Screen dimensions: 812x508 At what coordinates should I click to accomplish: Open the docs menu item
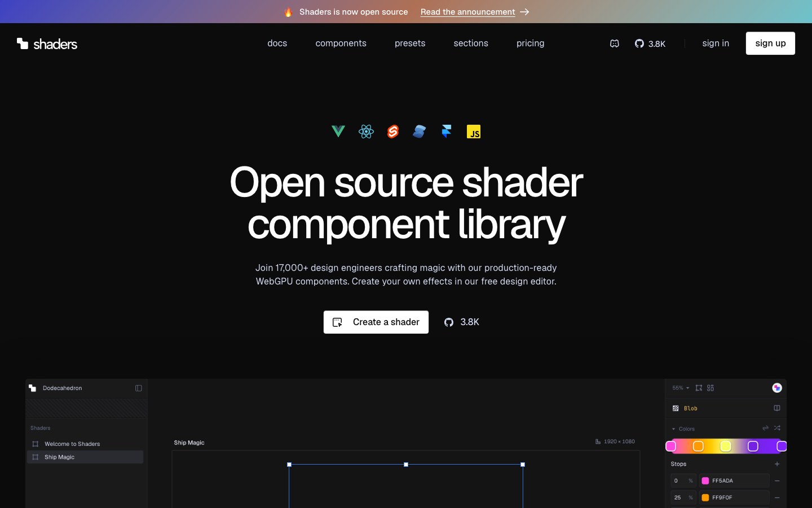[277, 43]
